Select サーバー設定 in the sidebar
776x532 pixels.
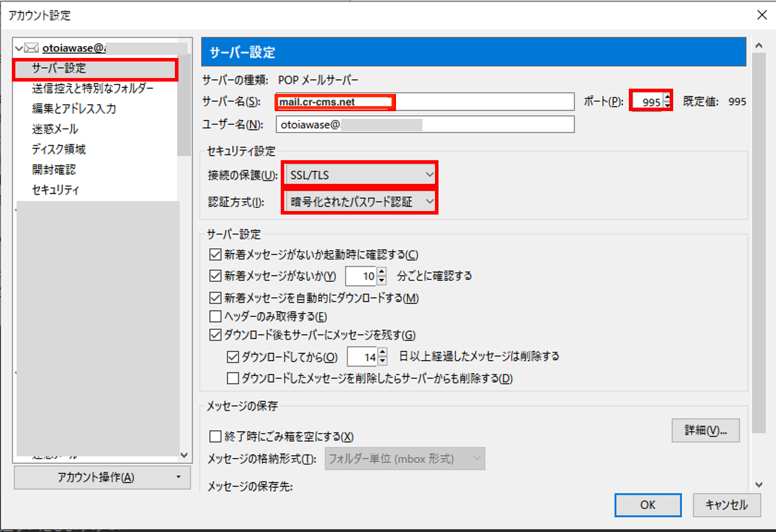pos(96,69)
